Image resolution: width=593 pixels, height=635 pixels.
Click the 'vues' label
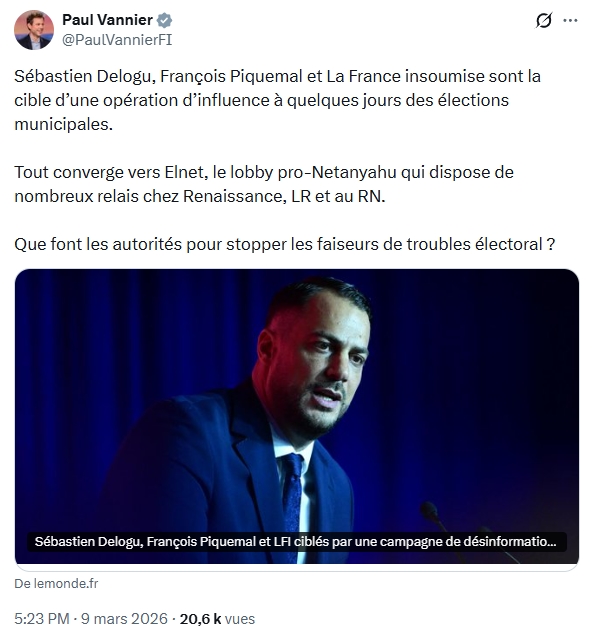pyautogui.click(x=240, y=619)
